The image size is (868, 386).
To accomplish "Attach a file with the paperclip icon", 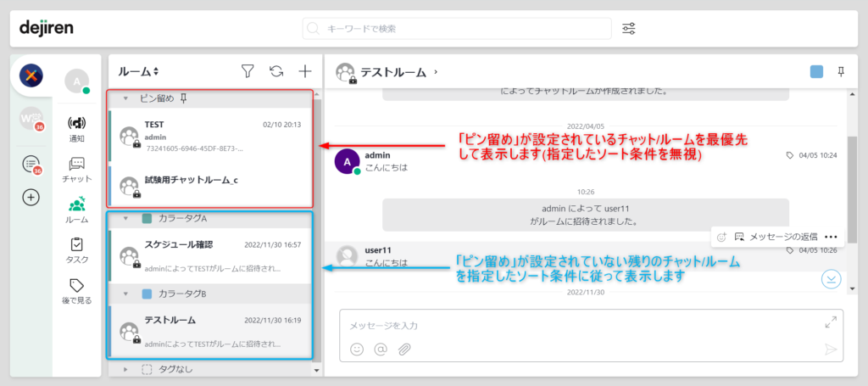I will click(404, 349).
